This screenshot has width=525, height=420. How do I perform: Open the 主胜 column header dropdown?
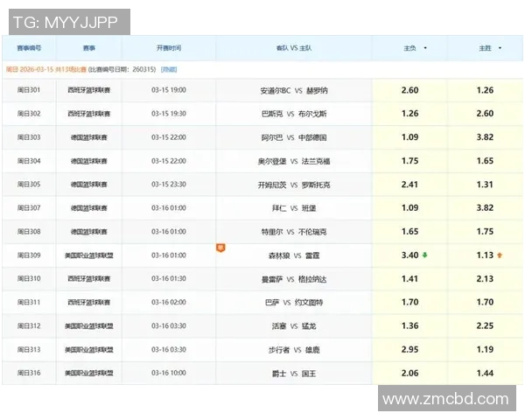click(500, 48)
